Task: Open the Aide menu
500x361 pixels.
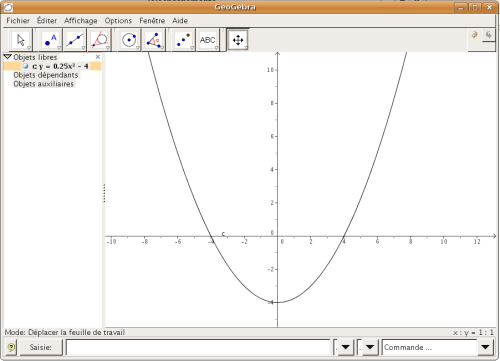Action: point(180,21)
